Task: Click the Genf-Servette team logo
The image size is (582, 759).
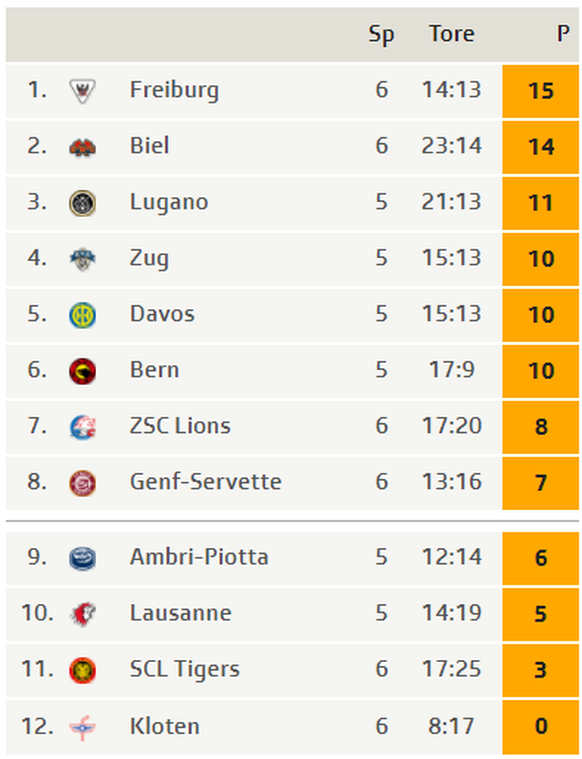Action: (82, 483)
